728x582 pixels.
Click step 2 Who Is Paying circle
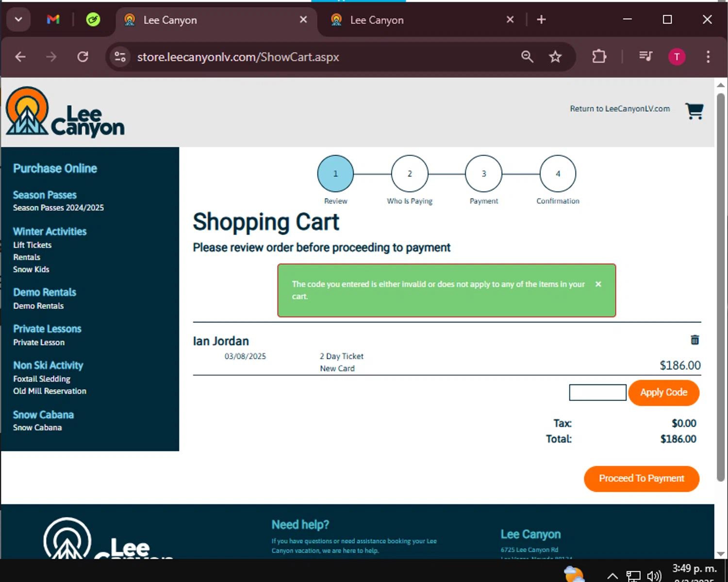click(410, 173)
